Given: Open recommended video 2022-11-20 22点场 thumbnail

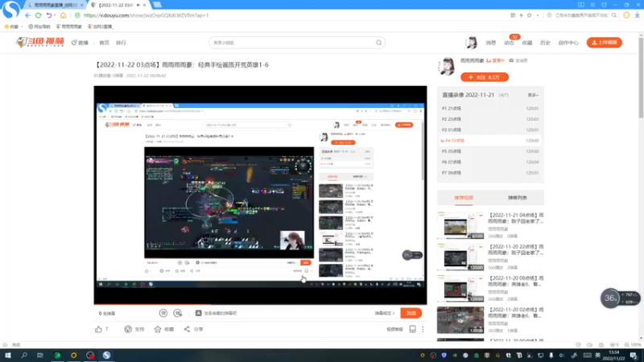Looking at the screenshot, I should [460, 257].
